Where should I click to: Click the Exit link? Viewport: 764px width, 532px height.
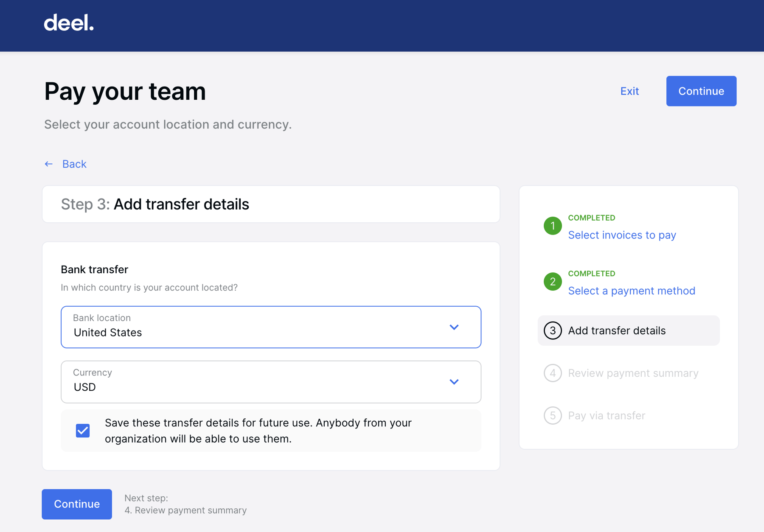tap(629, 91)
